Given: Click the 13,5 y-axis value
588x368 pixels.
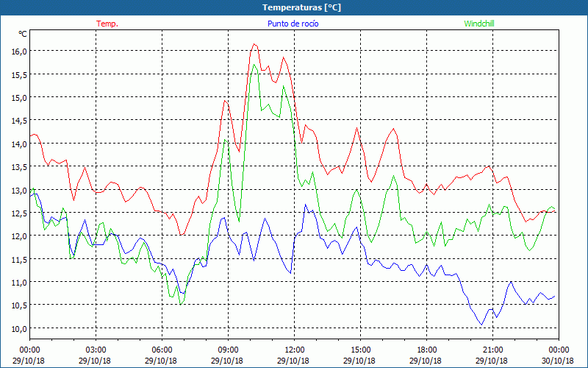Looking at the screenshot, I should pos(19,167).
